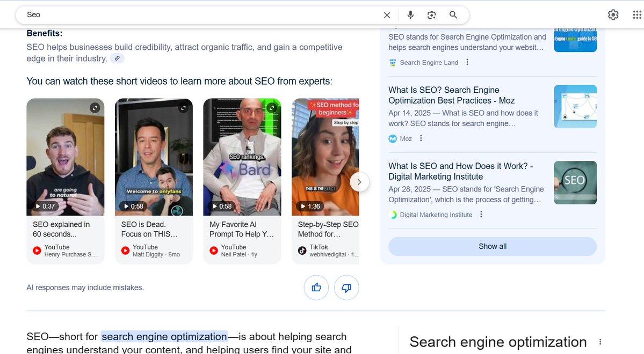This screenshot has width=644, height=354.
Task: Click the 'Digital Marketing Institute' source name
Action: click(x=436, y=215)
